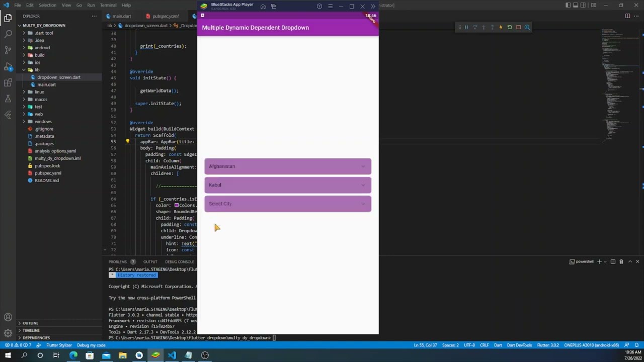Click Dart DevTools in the status bar
This screenshot has width=644, height=362.
coord(520,345)
